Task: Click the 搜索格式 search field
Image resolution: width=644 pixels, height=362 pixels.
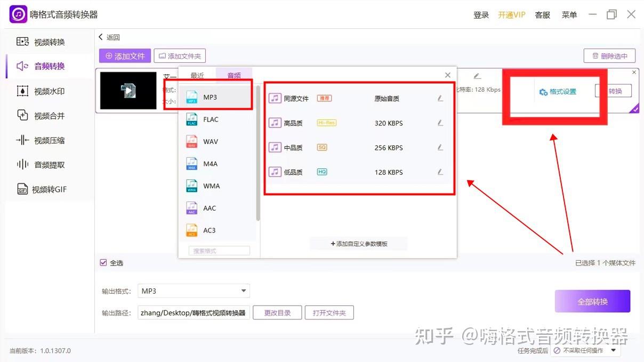Action: tap(219, 251)
